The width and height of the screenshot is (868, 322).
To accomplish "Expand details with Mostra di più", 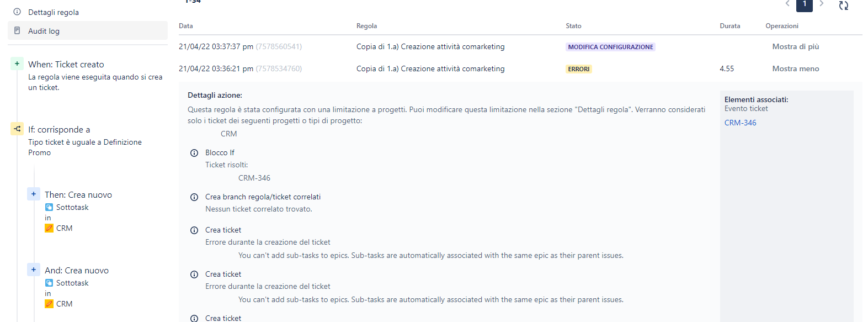I will (x=795, y=46).
